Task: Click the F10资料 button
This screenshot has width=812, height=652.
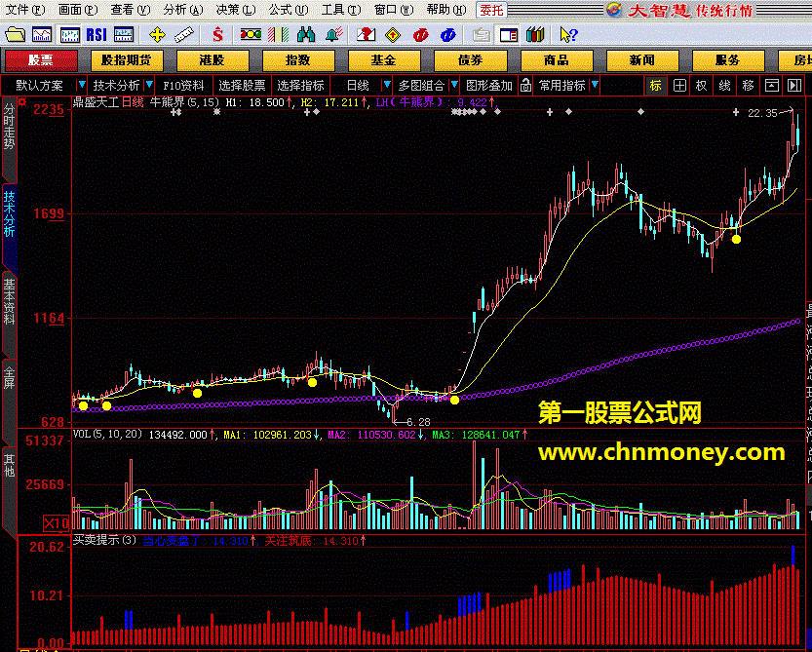Action: pos(184,85)
